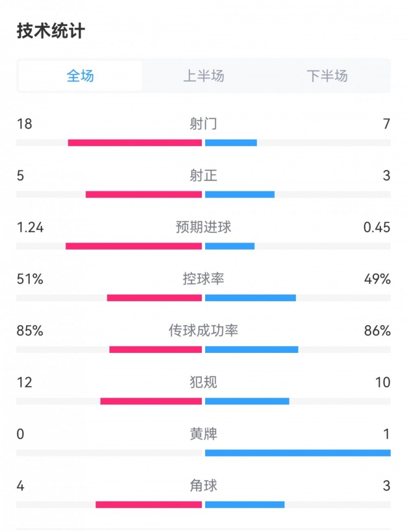Switch to the 上半场 tab
The height and width of the screenshot is (532, 407).
click(x=203, y=76)
